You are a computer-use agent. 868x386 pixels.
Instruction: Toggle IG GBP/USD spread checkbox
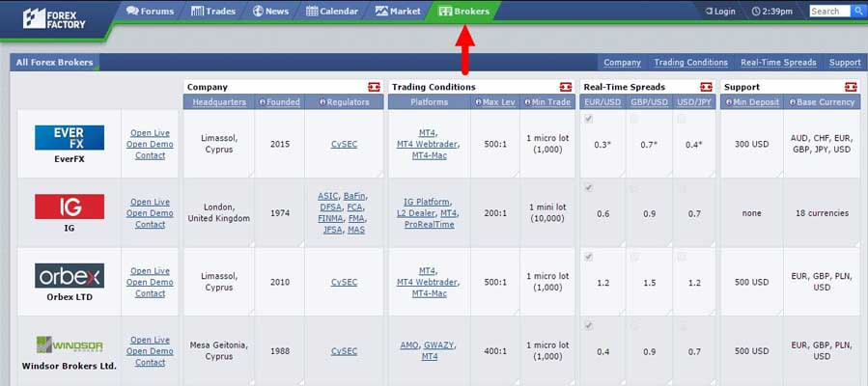point(634,188)
